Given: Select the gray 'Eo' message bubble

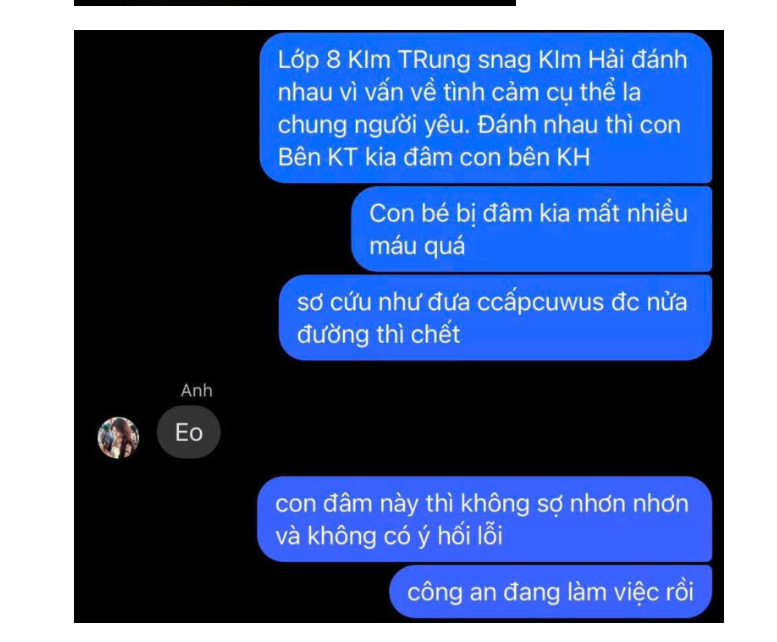Looking at the screenshot, I should pyautogui.click(x=188, y=432).
